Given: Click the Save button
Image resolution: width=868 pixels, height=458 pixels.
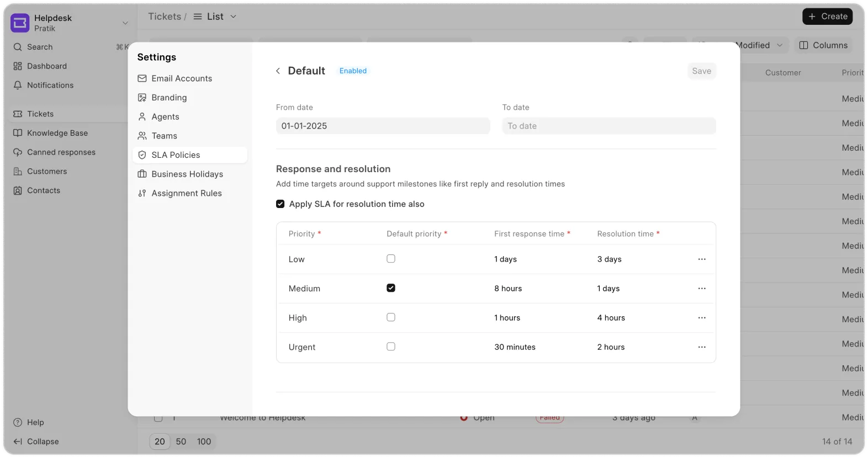Looking at the screenshot, I should point(701,71).
